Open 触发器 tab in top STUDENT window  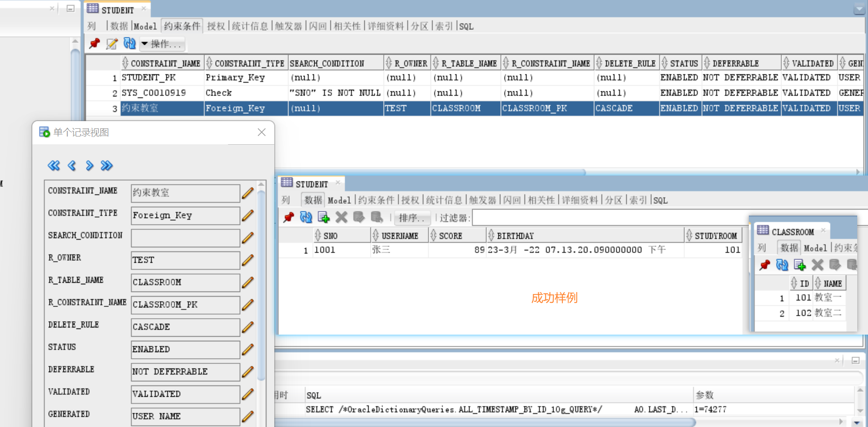(x=289, y=26)
